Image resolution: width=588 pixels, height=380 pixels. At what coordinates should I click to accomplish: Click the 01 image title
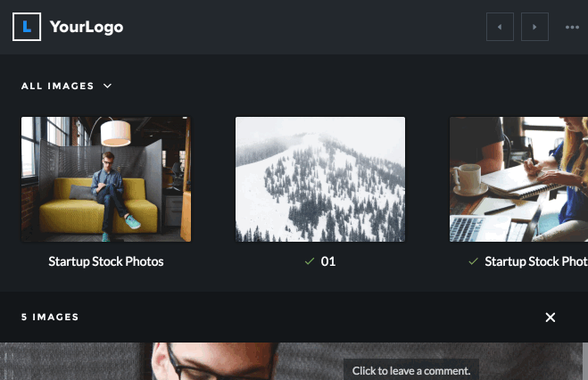click(x=328, y=261)
